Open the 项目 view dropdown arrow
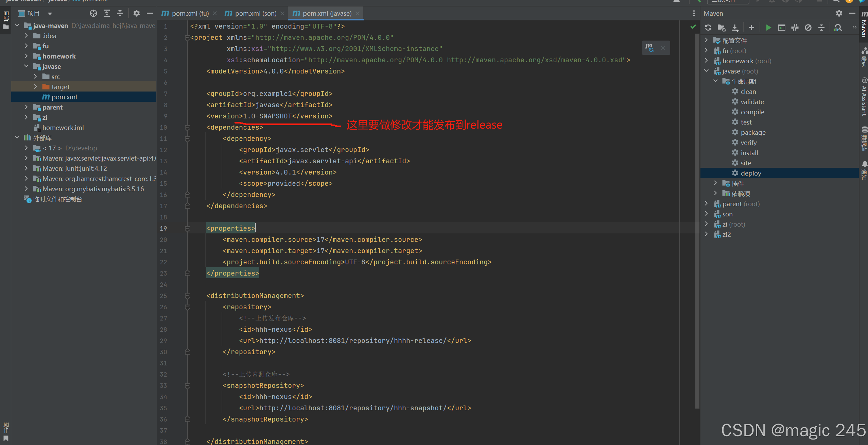 point(50,14)
